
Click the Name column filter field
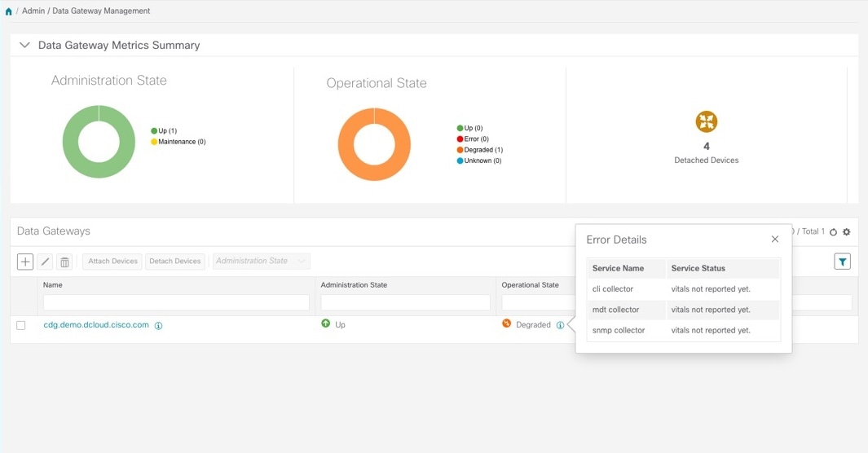coord(176,302)
